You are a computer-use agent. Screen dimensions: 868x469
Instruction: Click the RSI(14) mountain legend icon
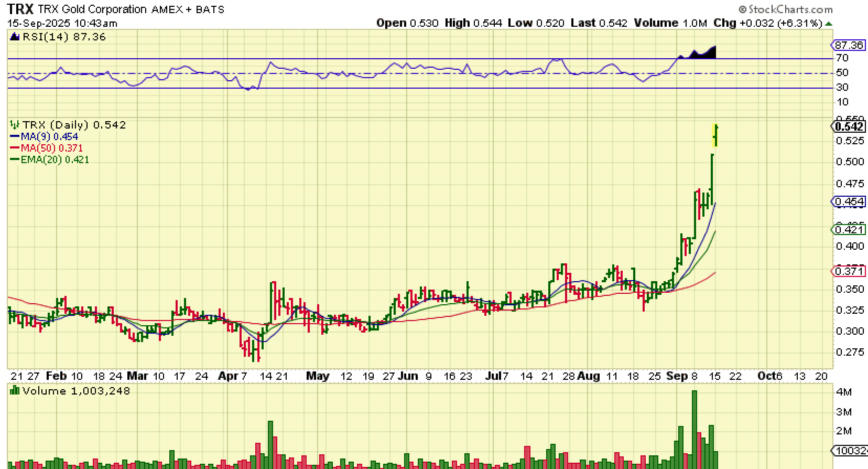[15, 37]
